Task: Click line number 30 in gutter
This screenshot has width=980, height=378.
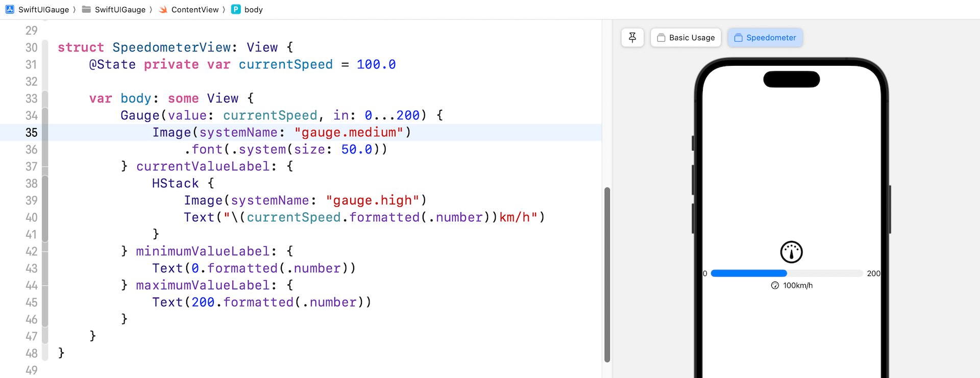Action: pyautogui.click(x=32, y=47)
